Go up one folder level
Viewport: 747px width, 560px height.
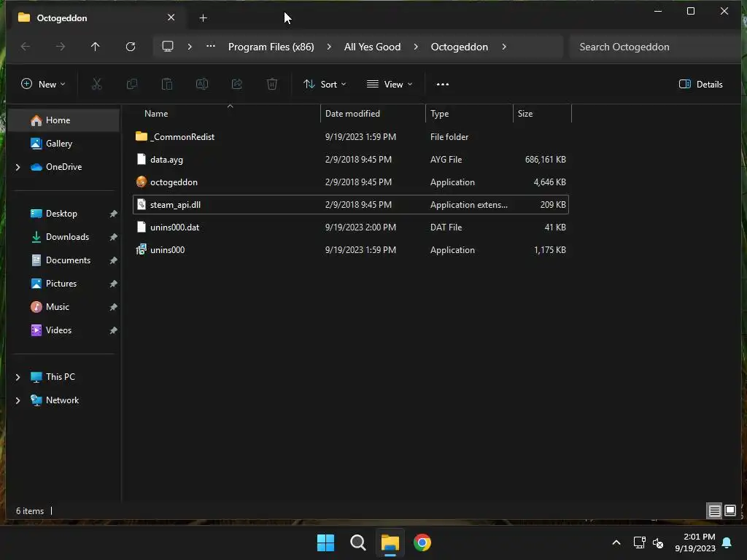tap(96, 47)
